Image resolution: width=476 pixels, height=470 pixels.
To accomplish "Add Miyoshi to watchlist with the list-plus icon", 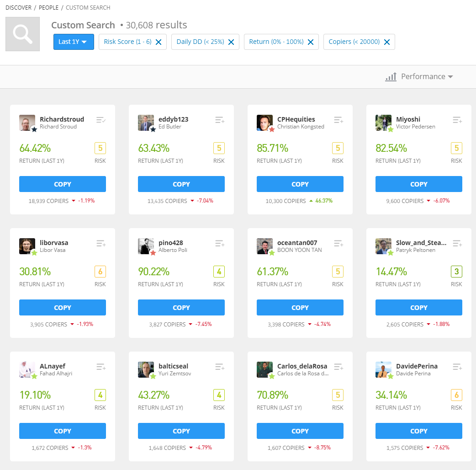I will (457, 120).
